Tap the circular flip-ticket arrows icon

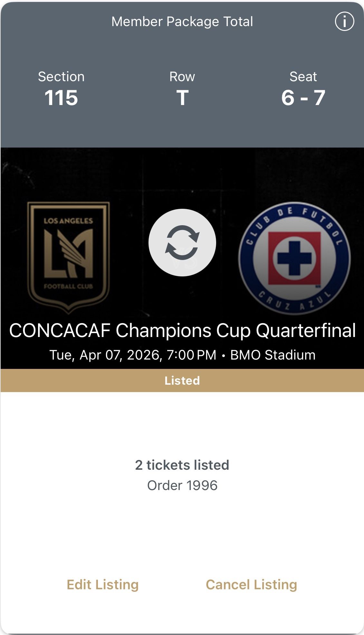[182, 242]
